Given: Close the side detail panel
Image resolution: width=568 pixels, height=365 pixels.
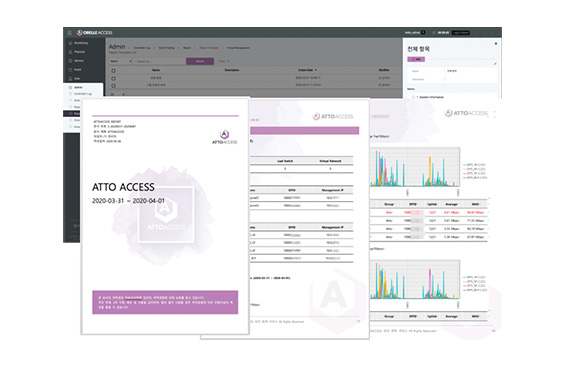Looking at the screenshot, I should click(x=496, y=43).
